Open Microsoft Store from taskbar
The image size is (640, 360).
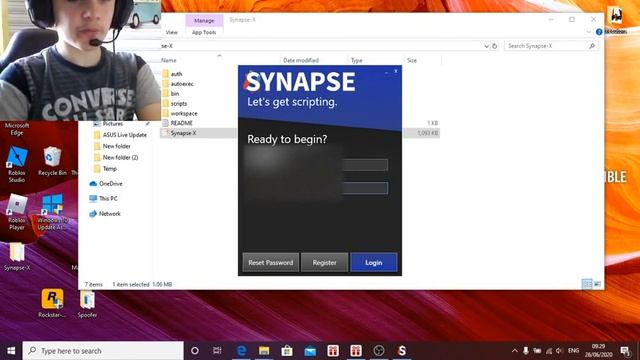point(287,351)
